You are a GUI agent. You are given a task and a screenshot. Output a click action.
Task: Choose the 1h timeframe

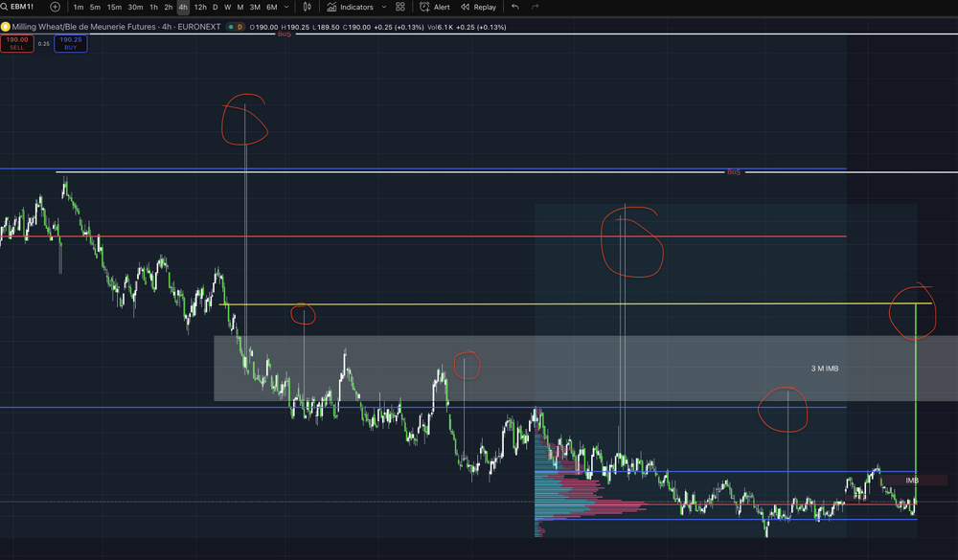(x=153, y=8)
